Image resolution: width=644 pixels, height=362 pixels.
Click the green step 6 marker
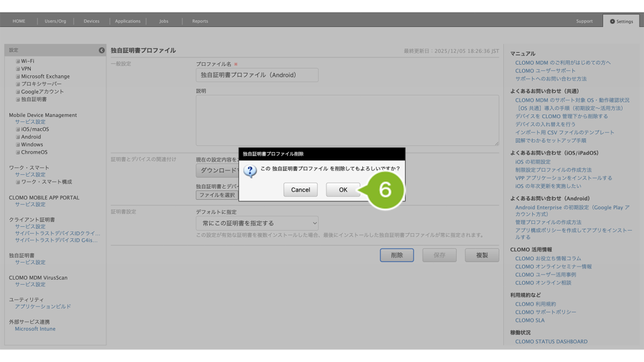coord(385,190)
